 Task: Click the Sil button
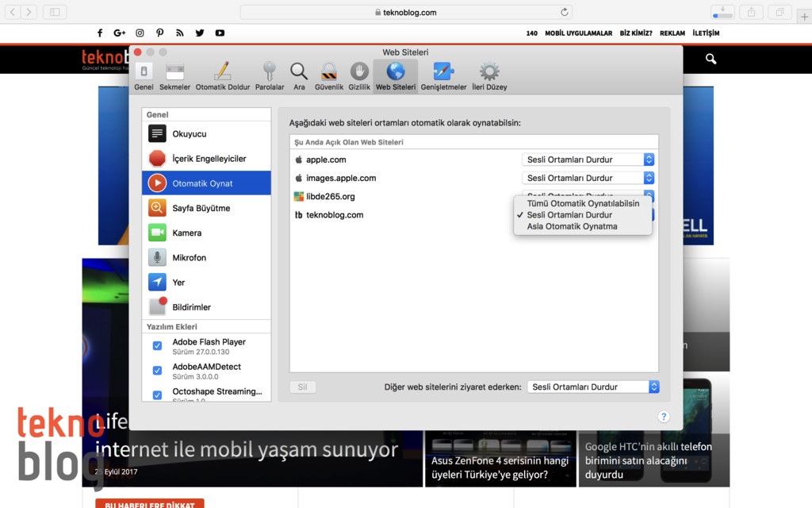(x=302, y=387)
